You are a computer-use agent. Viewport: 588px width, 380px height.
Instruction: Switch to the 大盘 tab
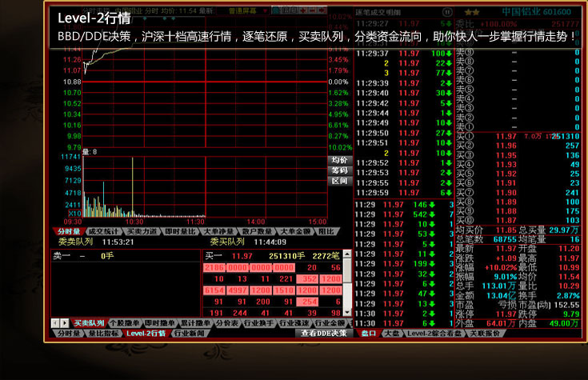[392, 333]
